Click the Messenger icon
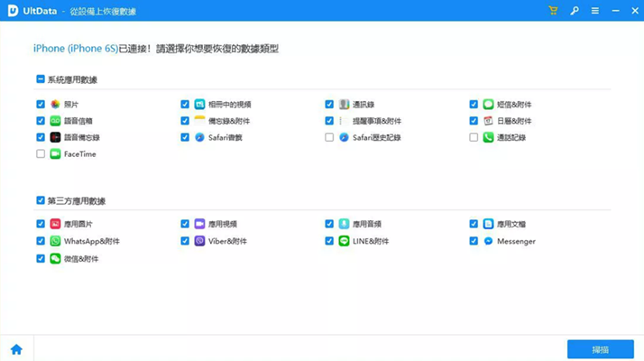Image resolution: width=644 pixels, height=361 pixels. (488, 241)
